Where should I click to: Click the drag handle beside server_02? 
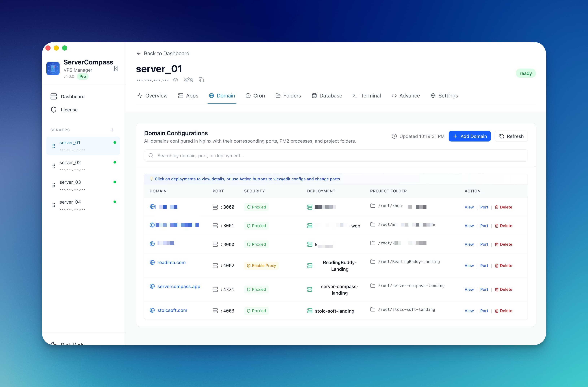[54, 165]
